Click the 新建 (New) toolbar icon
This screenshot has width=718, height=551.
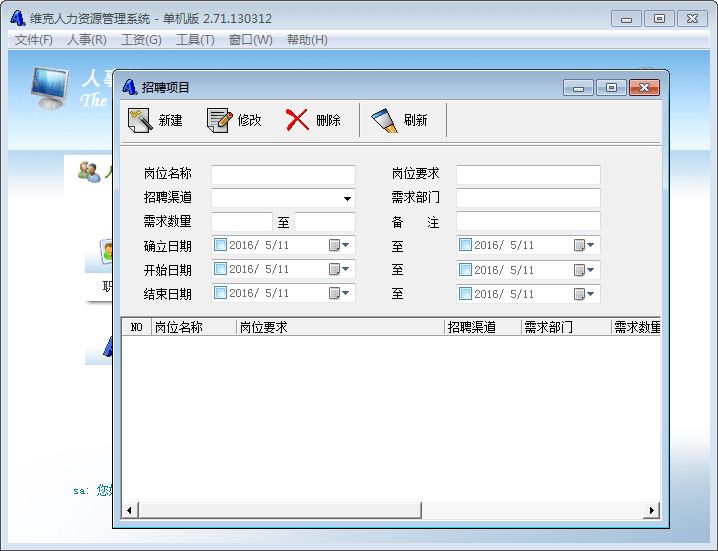(140, 120)
